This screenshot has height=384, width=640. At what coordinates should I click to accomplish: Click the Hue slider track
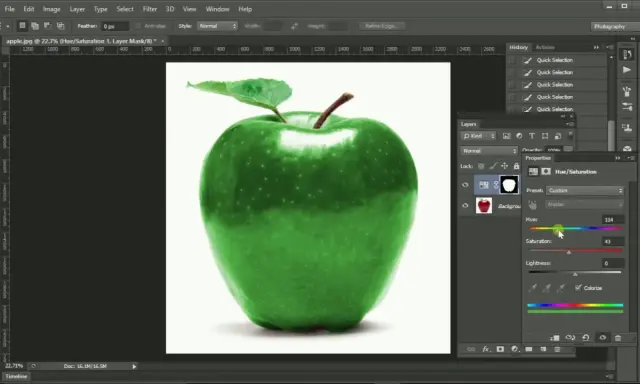tap(575, 228)
